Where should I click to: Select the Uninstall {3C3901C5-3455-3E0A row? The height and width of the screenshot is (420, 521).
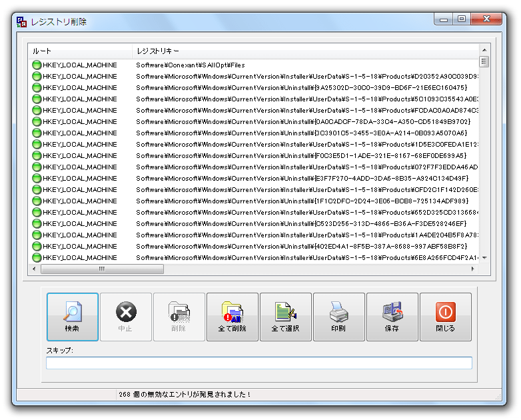(253, 133)
